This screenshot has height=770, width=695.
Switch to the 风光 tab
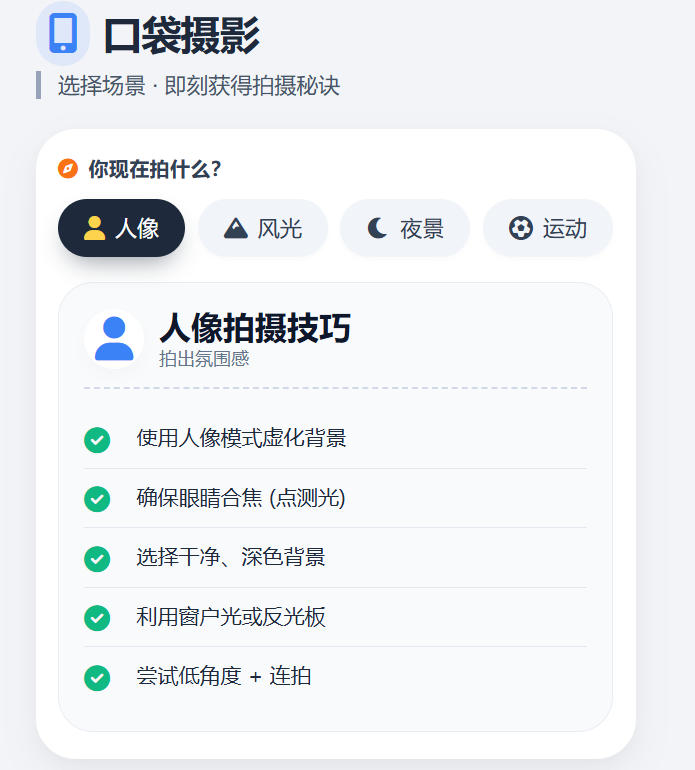(x=263, y=229)
